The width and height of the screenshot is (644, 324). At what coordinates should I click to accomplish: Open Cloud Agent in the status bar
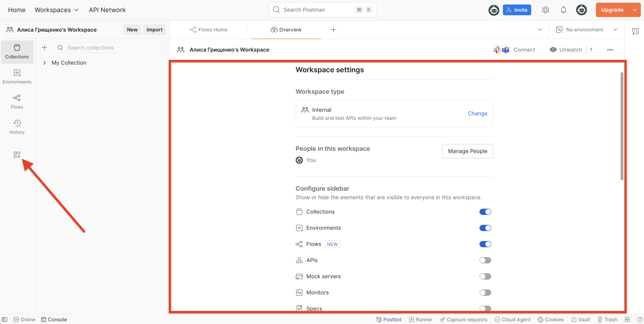513,320
